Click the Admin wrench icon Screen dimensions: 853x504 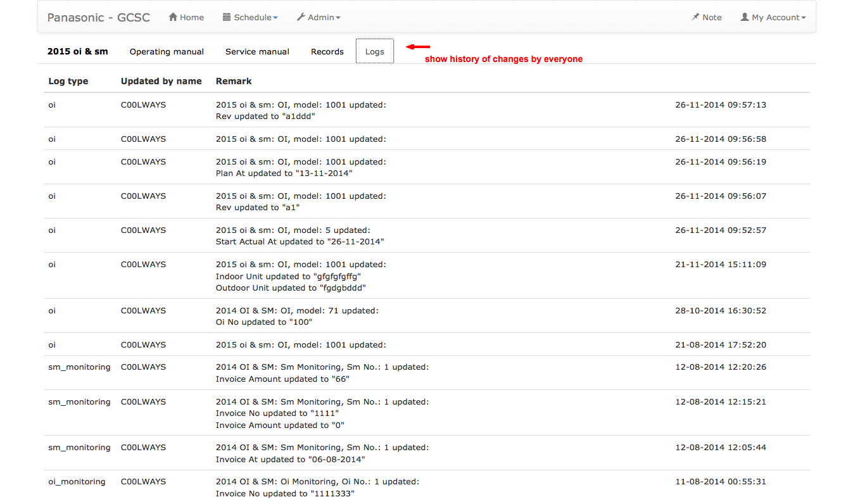pos(301,18)
